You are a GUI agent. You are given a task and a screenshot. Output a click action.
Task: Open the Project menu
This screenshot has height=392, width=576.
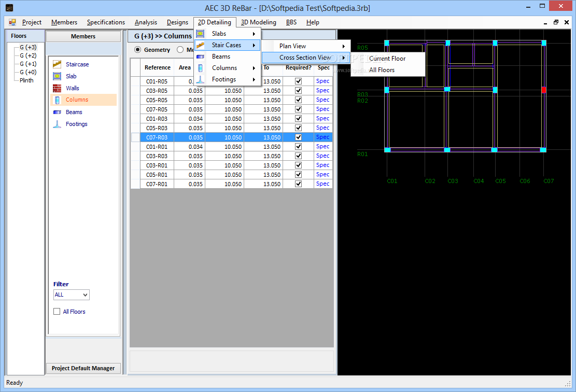click(32, 22)
